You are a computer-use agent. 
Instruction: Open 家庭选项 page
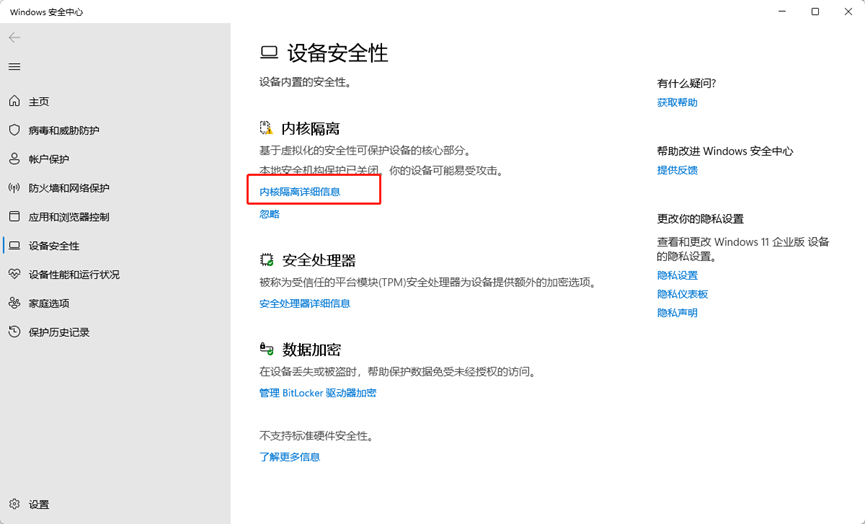coord(49,303)
